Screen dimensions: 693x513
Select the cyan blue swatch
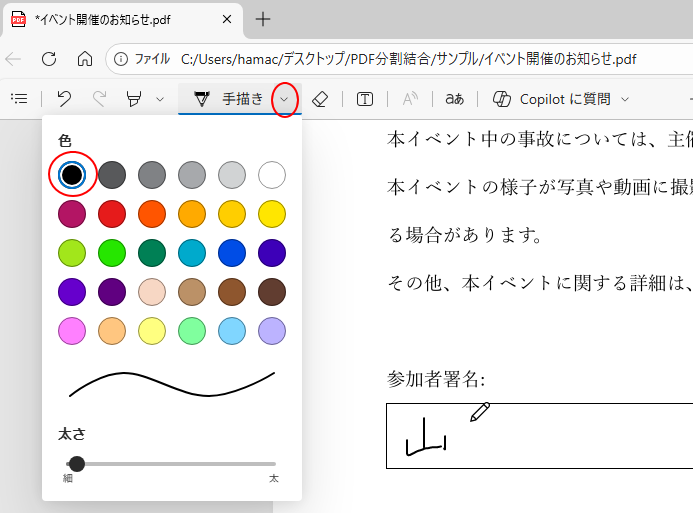pyautogui.click(x=192, y=253)
